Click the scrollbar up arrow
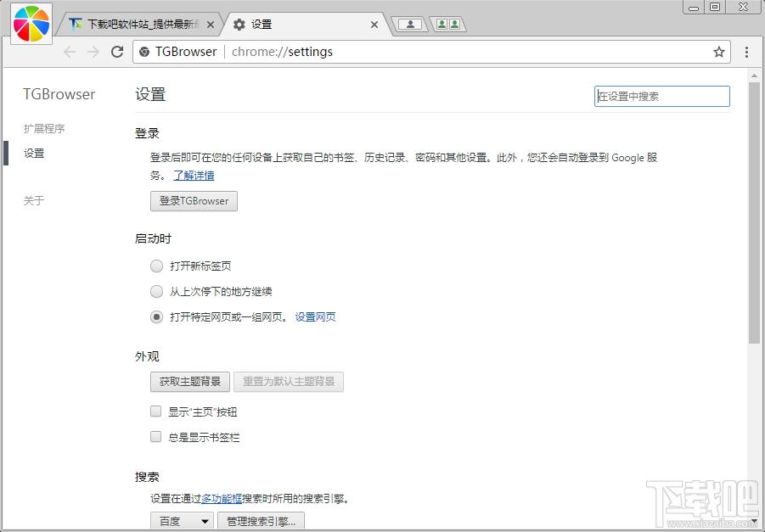Viewport: 765px width, 532px height. pyautogui.click(x=754, y=76)
